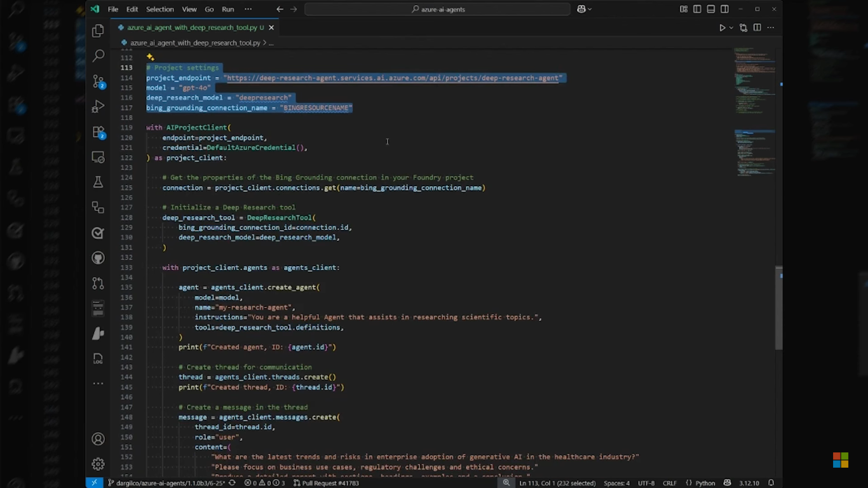Viewport: 868px width, 488px height.
Task: Open the File menu
Action: [113, 9]
